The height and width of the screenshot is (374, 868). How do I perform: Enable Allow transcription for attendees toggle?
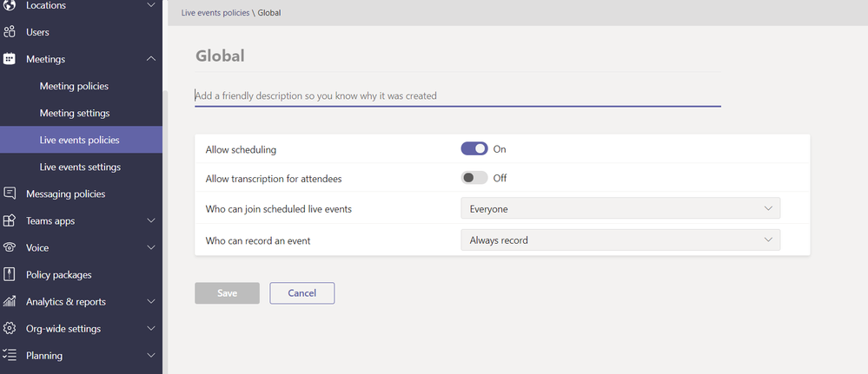(474, 178)
